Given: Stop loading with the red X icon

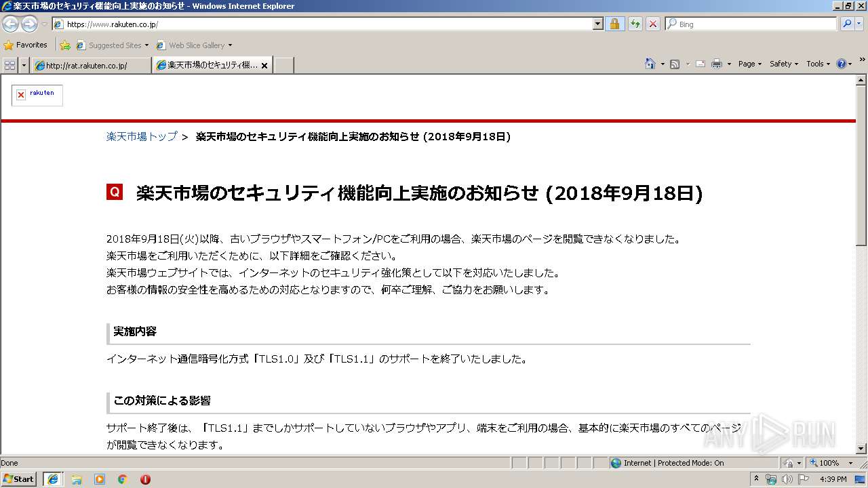Looking at the screenshot, I should 652,24.
